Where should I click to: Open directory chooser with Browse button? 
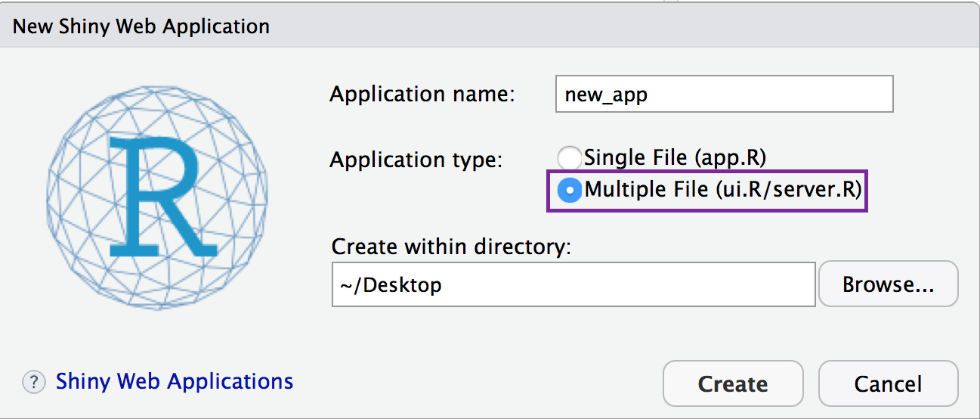pyautogui.click(x=889, y=284)
